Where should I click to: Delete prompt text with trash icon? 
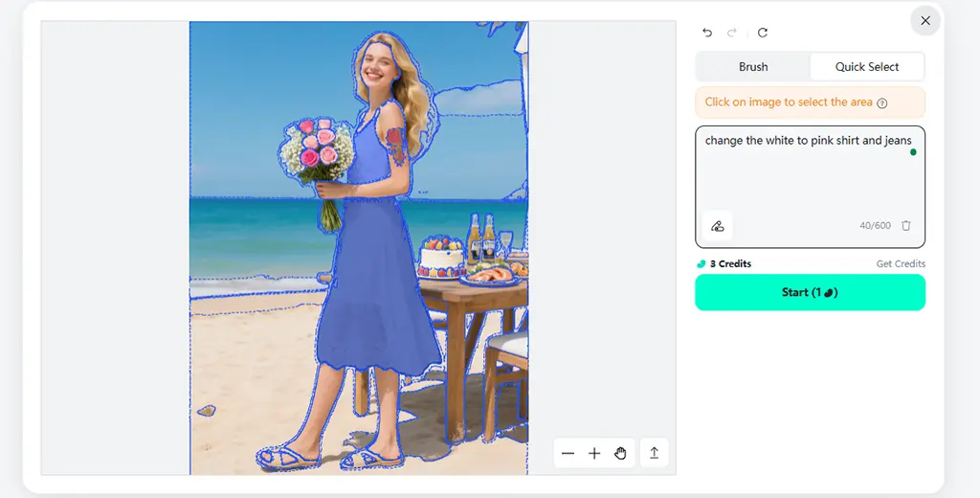point(906,226)
